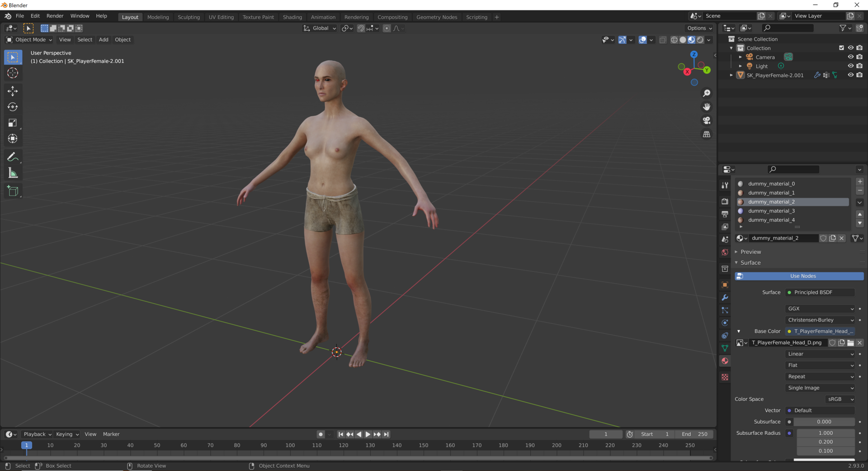Screen dimensions: 868x471
Task: Open Global transform orientation dropdown
Action: point(320,28)
